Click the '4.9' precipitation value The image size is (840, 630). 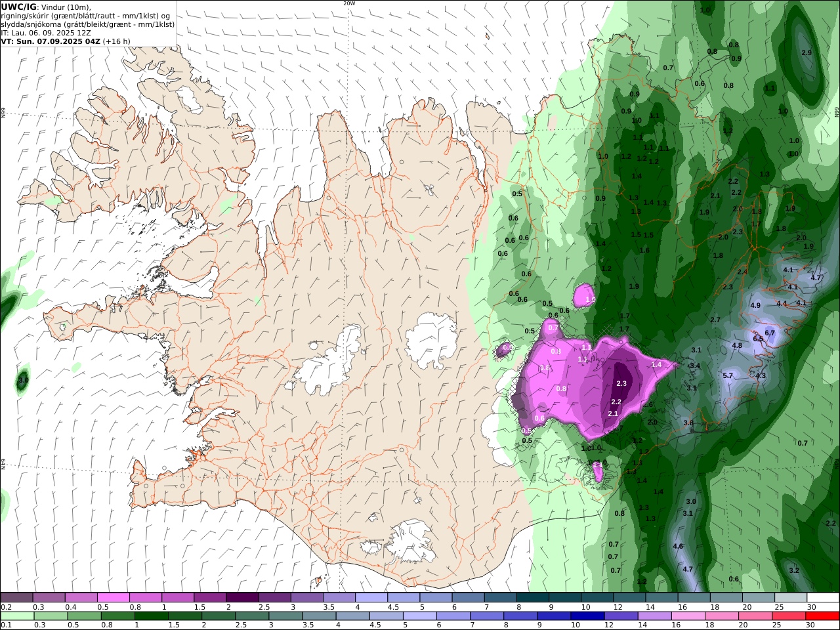point(755,305)
